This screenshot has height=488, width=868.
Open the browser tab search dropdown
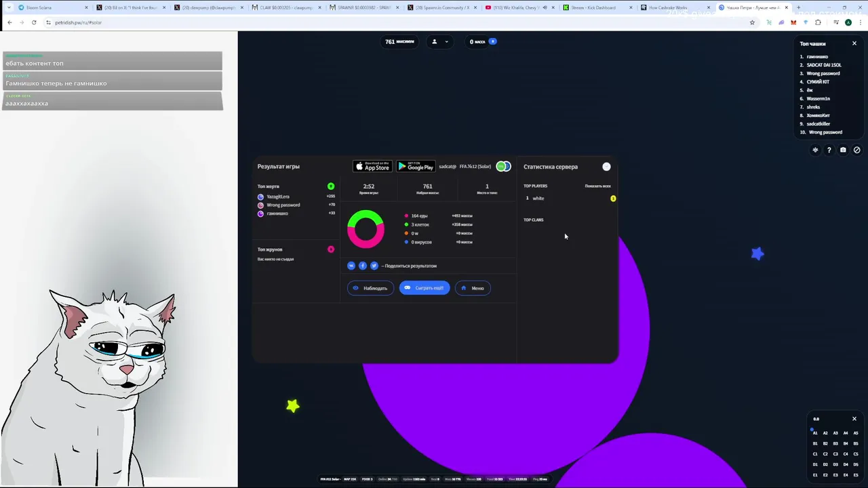tap(9, 7)
